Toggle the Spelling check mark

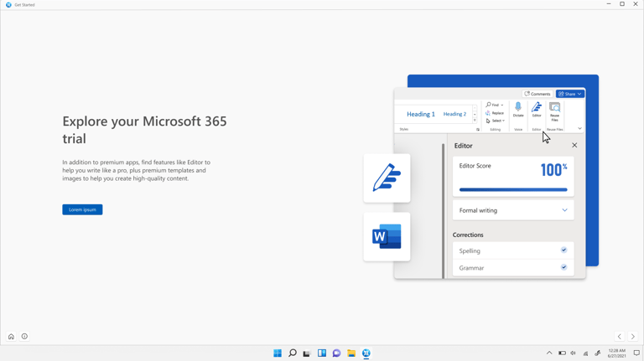click(563, 250)
